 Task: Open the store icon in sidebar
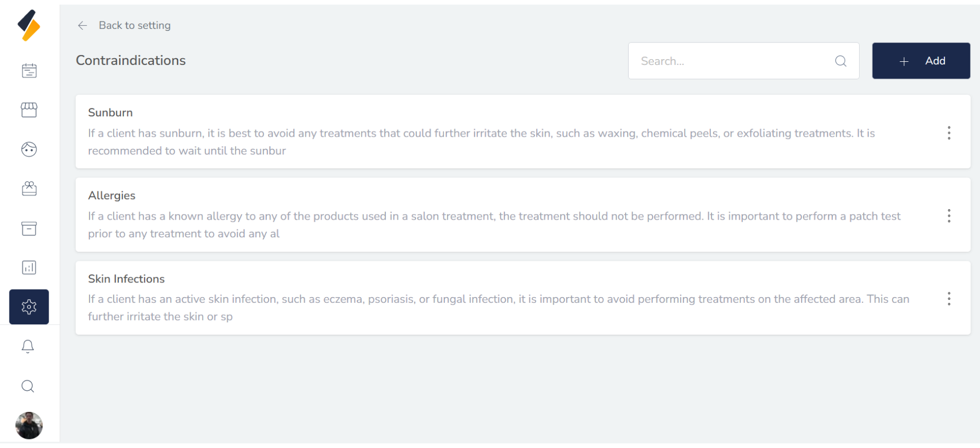click(x=29, y=110)
